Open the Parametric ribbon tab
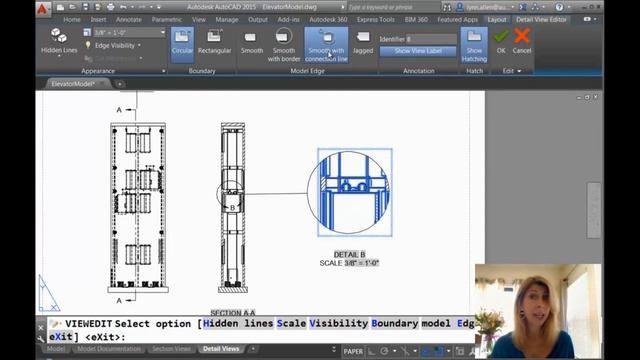Viewport: 640px width, 360px height. click(167, 20)
